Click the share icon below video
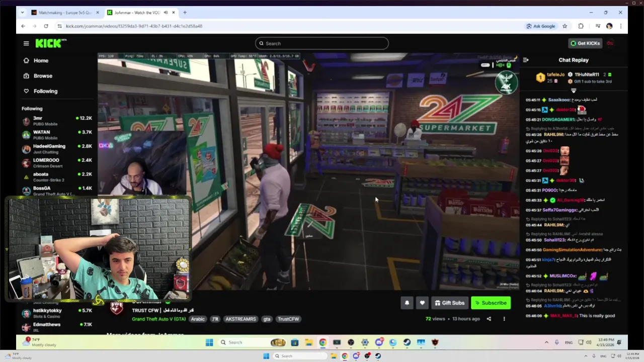 489,319
